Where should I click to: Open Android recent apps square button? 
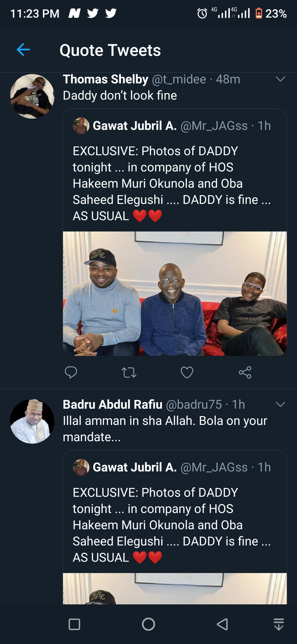pyautogui.click(x=74, y=624)
